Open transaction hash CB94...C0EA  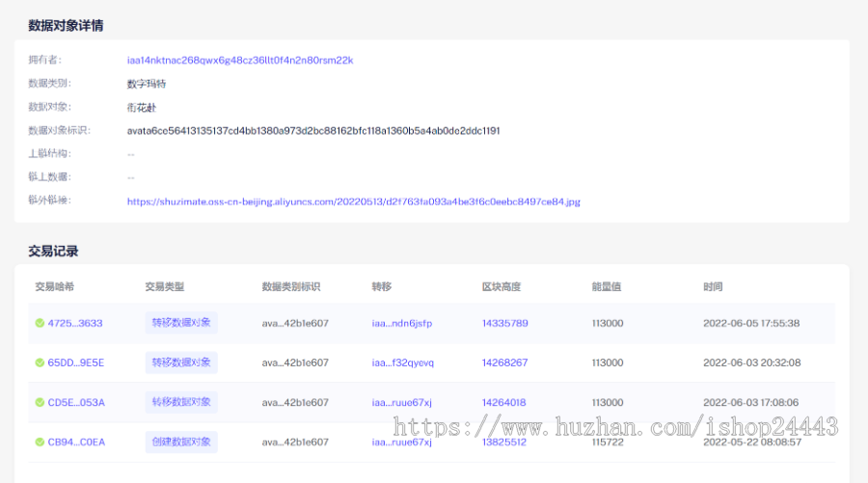(x=76, y=443)
